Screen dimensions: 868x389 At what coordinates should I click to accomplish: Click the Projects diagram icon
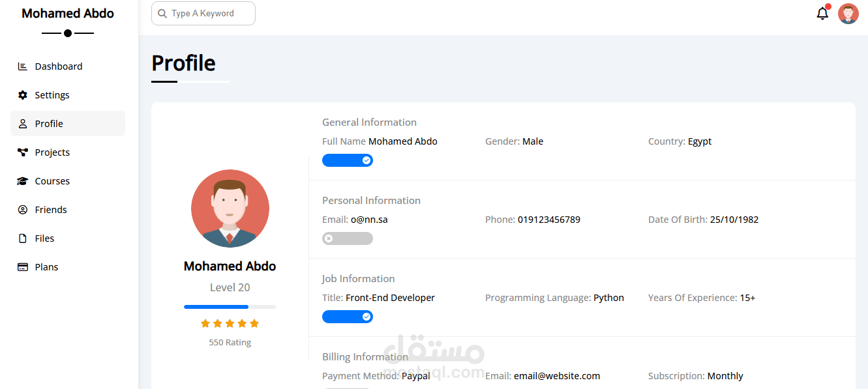pyautogui.click(x=23, y=152)
